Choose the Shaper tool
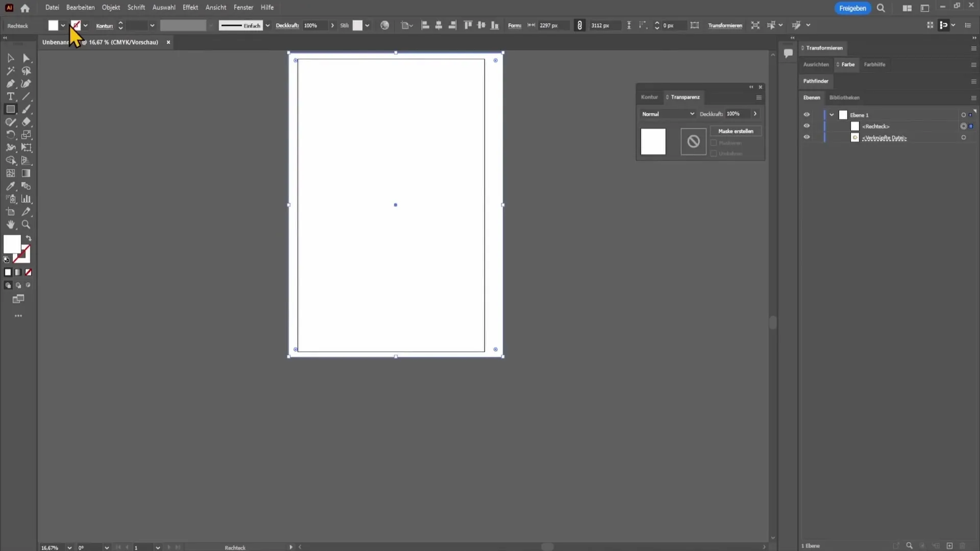 click(10, 122)
